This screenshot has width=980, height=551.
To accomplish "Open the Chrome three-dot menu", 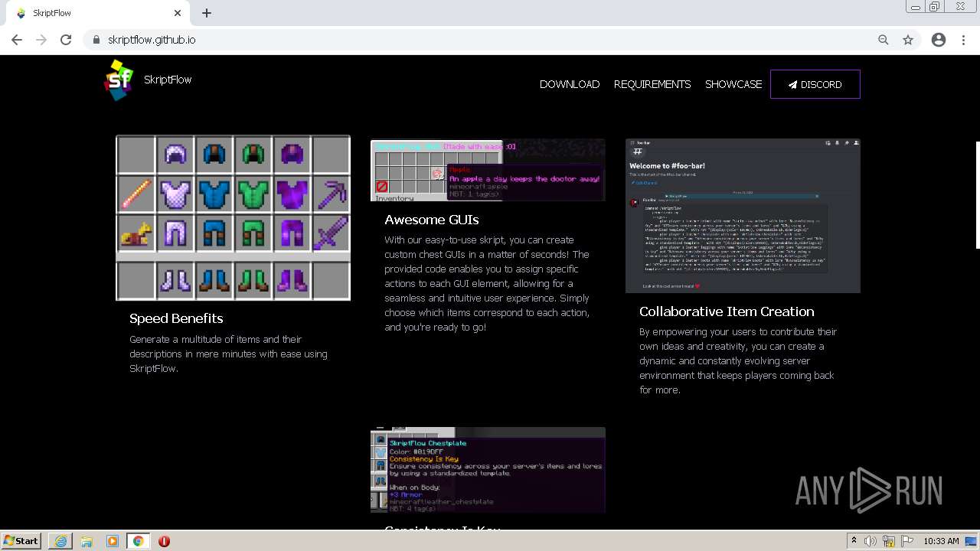I will tap(963, 40).
